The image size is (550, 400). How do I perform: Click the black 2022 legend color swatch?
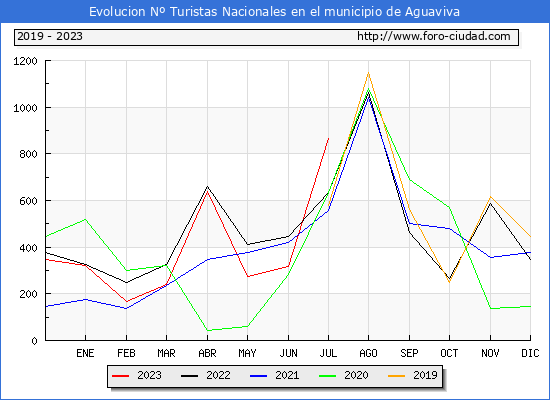(189, 376)
